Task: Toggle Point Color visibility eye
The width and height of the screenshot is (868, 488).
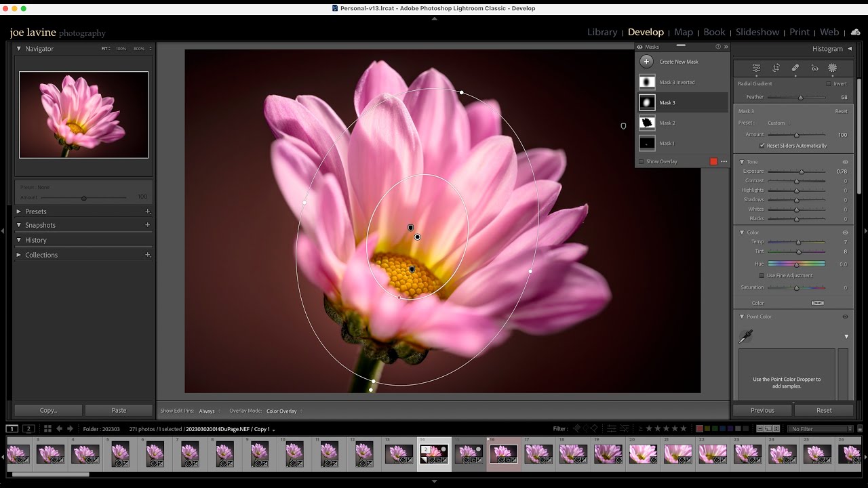Action: pos(845,317)
